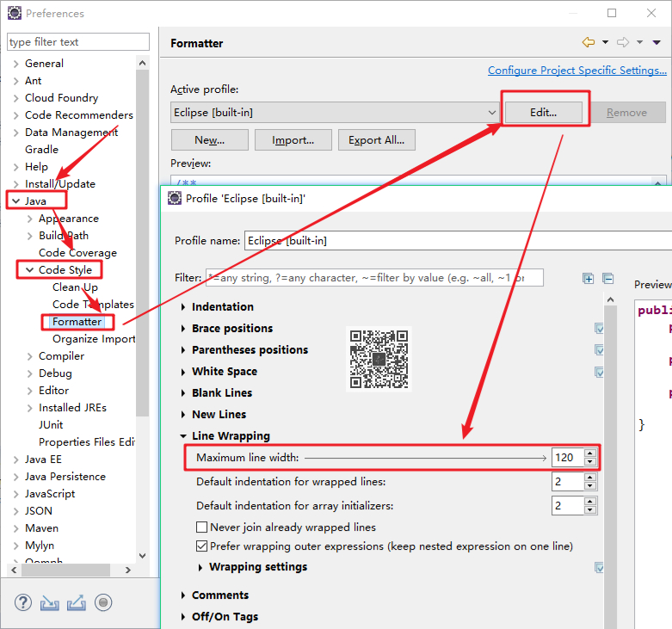The height and width of the screenshot is (629, 672).
Task: Click preview toggle icon for Wrapping settings
Action: 599,567
